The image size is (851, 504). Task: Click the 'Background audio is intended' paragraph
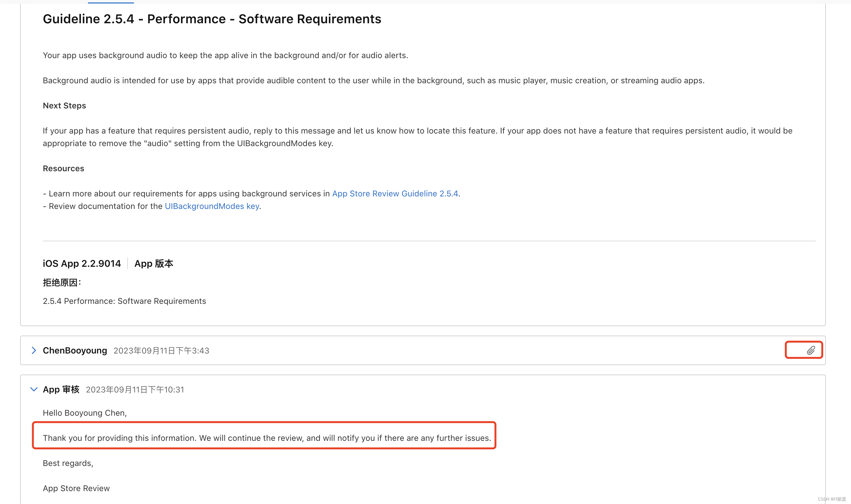[x=374, y=80]
